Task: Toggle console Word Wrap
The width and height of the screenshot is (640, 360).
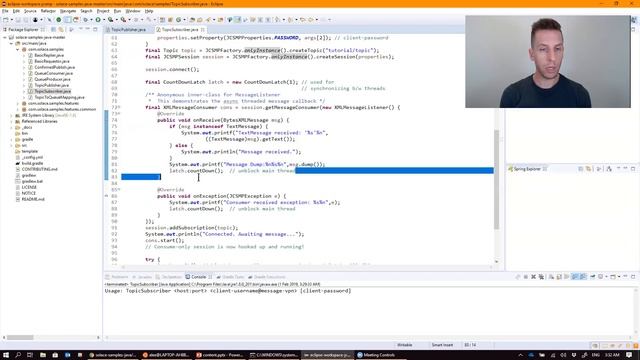Action: click(x=567, y=277)
